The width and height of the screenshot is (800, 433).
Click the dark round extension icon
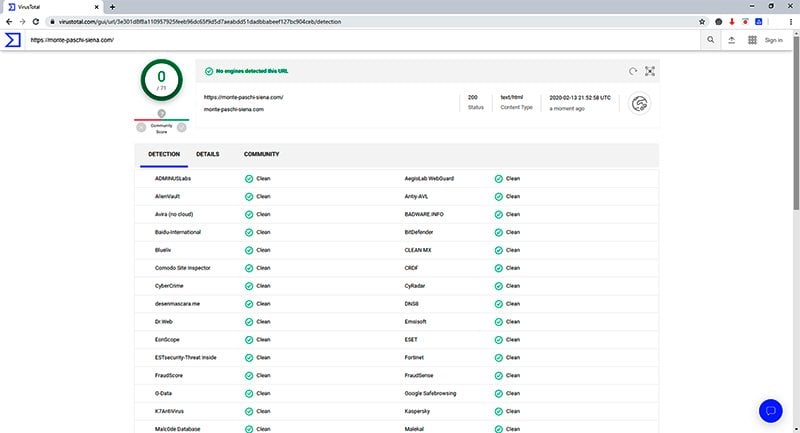718,21
